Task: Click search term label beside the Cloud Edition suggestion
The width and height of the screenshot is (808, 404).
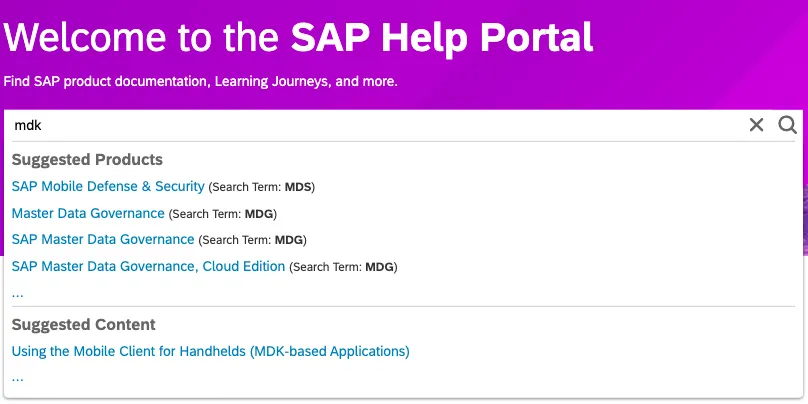Action: click(x=343, y=267)
